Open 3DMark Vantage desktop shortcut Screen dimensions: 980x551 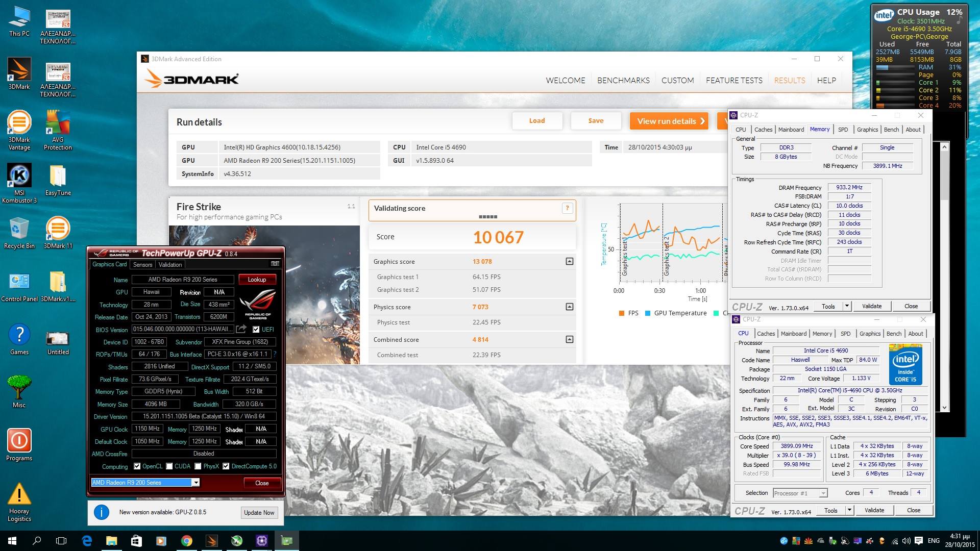pyautogui.click(x=19, y=130)
